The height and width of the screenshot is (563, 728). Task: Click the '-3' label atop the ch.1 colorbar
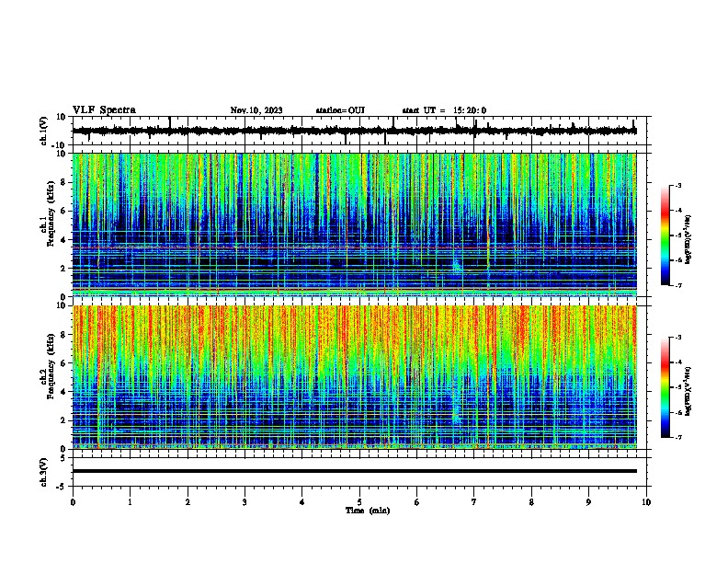tap(677, 185)
